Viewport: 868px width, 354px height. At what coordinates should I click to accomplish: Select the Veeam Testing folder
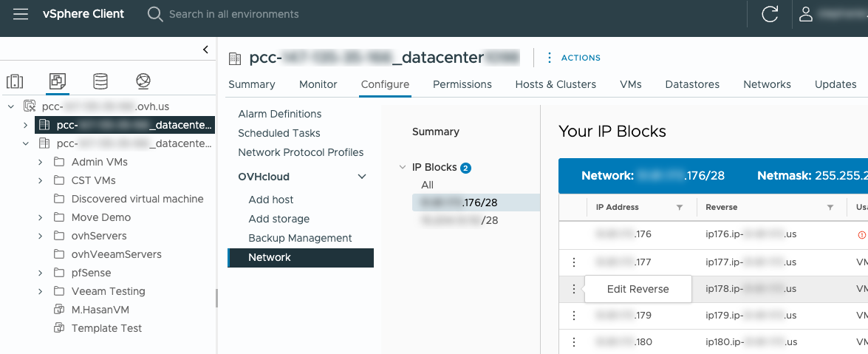pos(109,291)
